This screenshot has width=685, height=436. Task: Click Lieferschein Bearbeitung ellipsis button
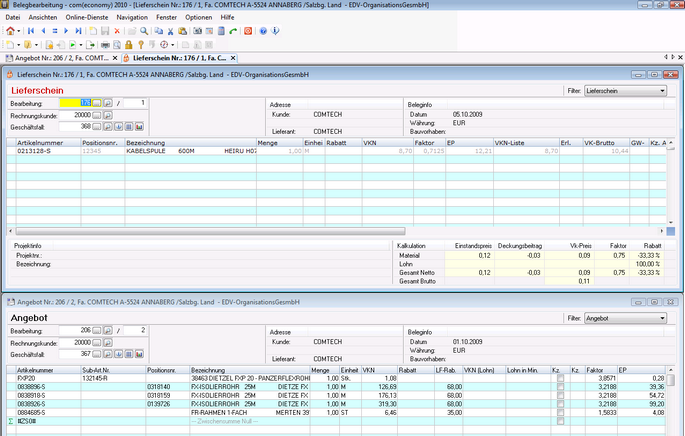click(x=97, y=103)
